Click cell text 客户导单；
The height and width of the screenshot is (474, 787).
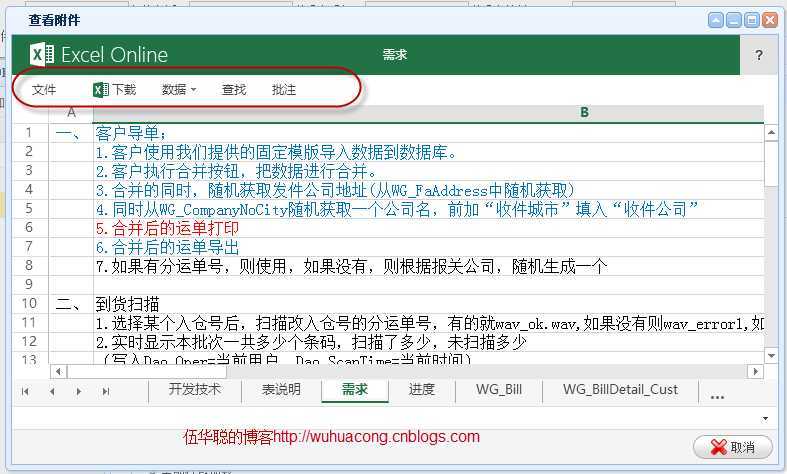tap(131, 134)
